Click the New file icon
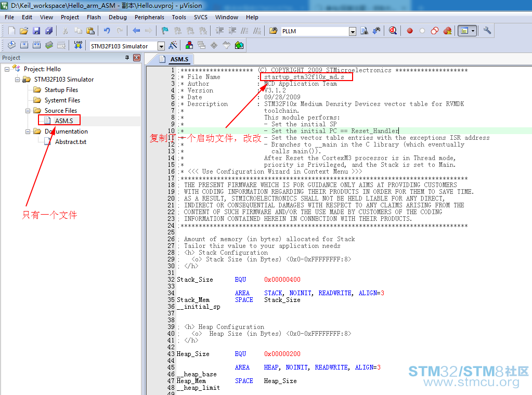 click(11, 31)
